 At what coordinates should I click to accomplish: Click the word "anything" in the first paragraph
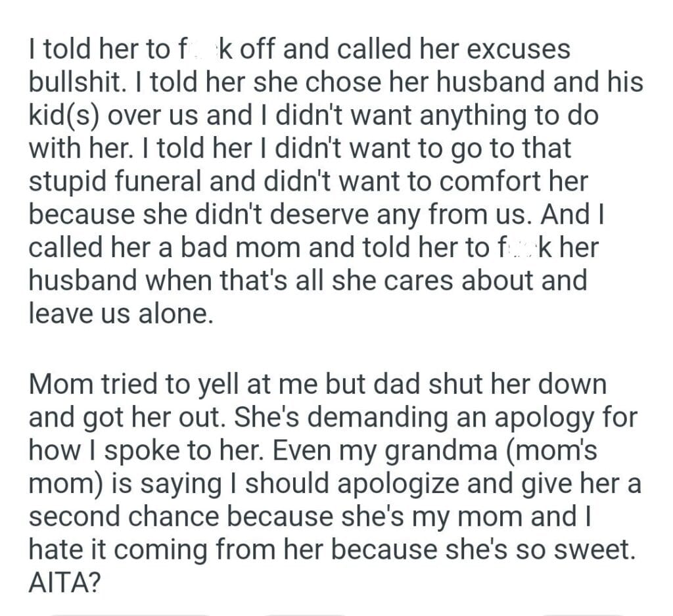click(x=456, y=116)
